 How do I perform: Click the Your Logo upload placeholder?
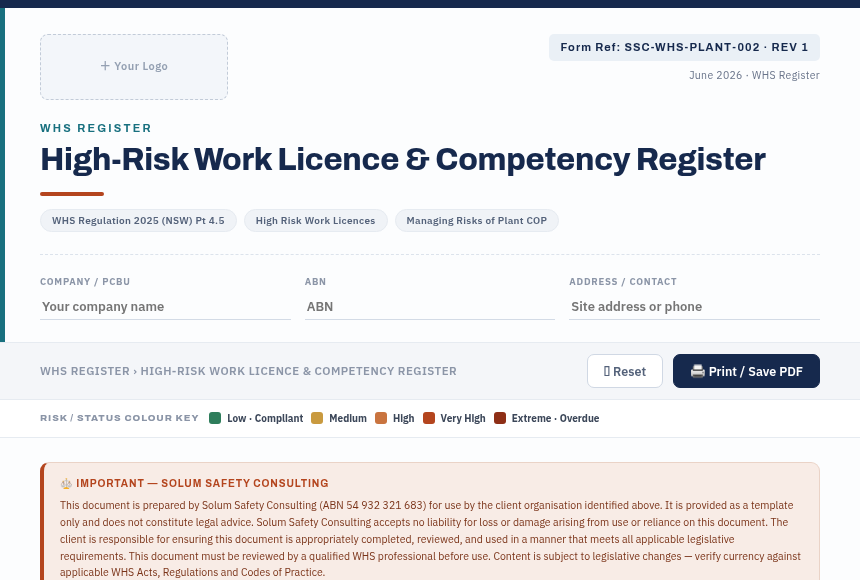134,67
